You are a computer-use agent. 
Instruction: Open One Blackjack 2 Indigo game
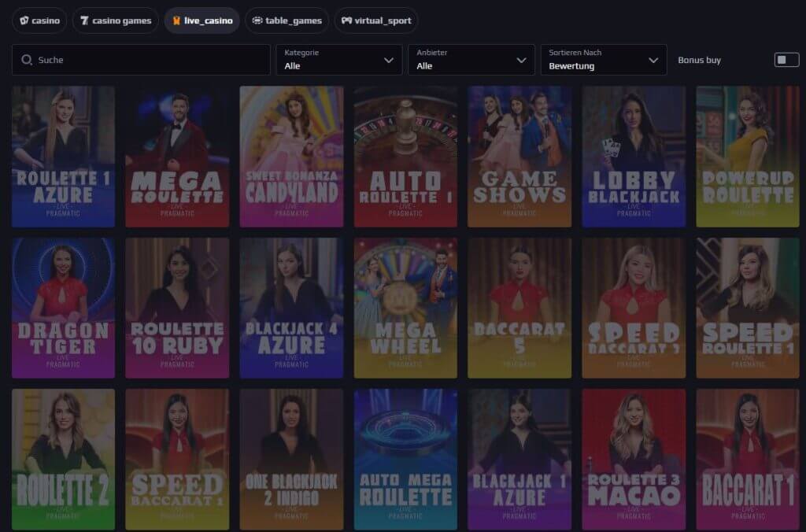coord(291,459)
